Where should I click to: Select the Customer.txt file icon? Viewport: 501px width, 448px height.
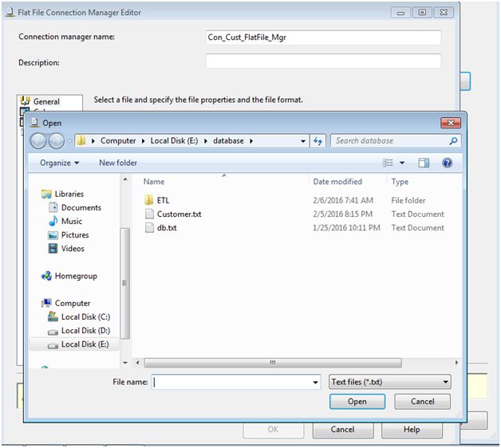tap(149, 214)
